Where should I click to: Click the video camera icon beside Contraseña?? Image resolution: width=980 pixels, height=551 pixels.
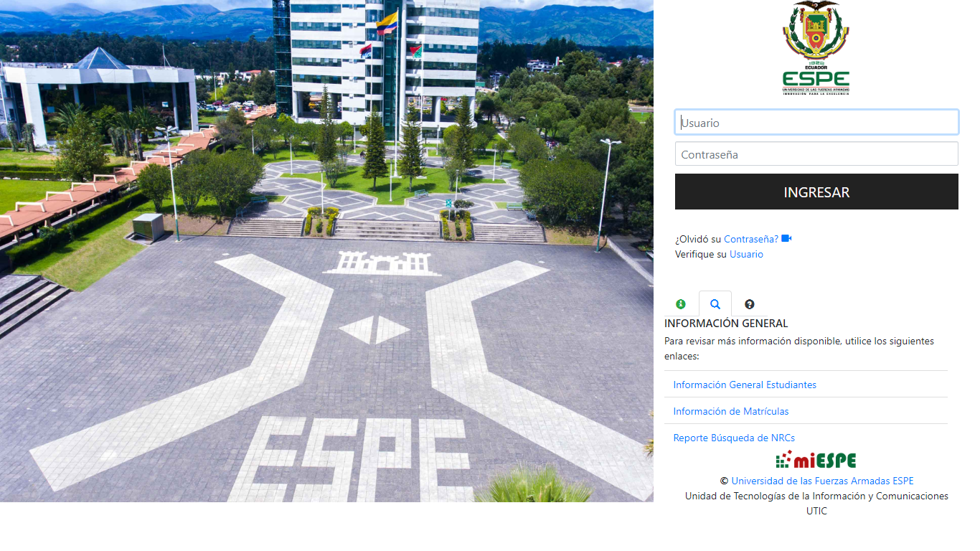pos(786,237)
